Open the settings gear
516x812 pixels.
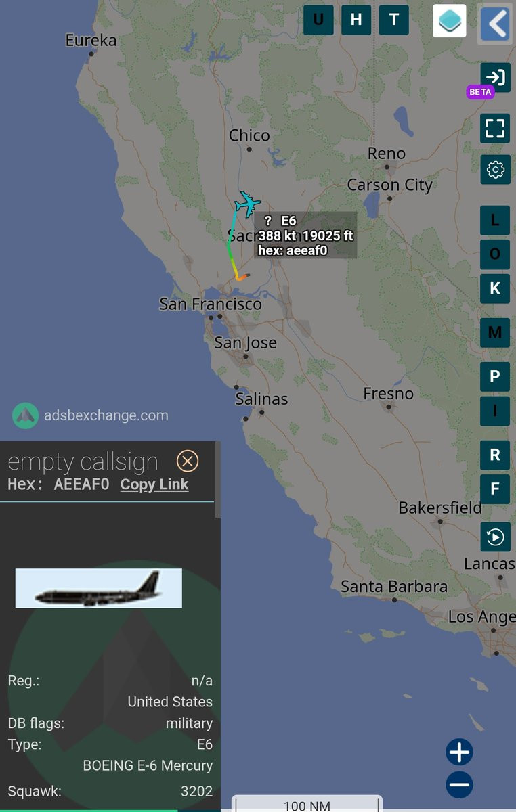pyautogui.click(x=495, y=169)
